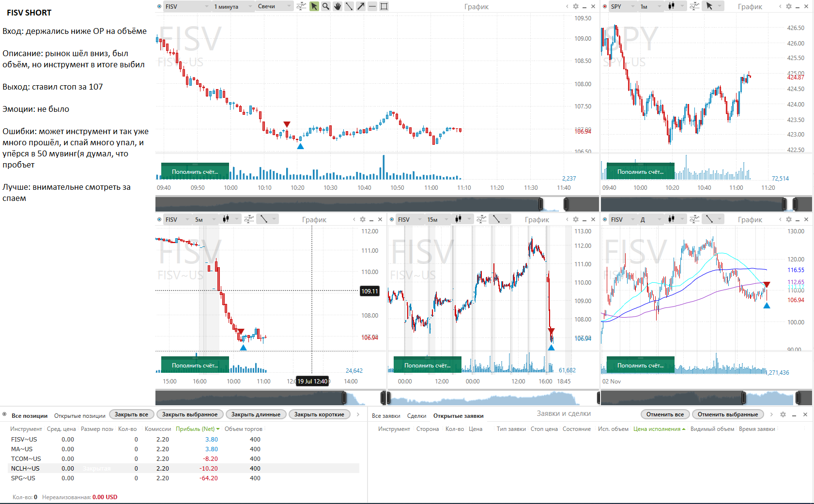The image size is (814, 504).
Task: Select the horizontal line tool
Action: coord(372,6)
